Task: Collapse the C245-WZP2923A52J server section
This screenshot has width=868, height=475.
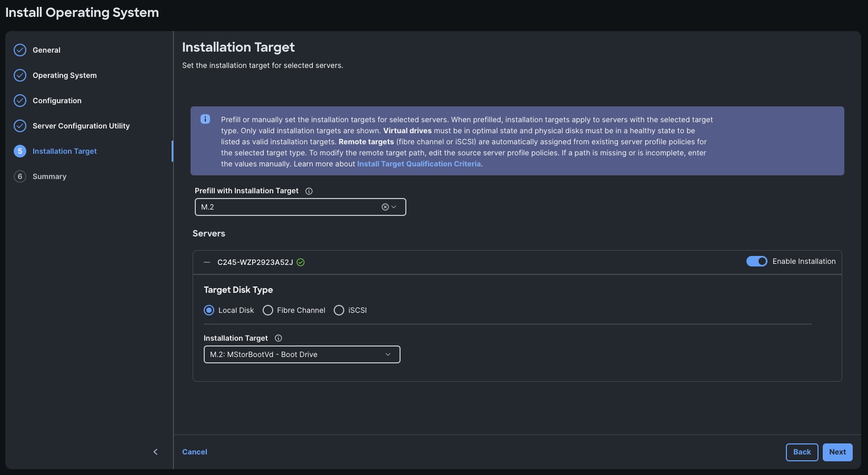Action: point(207,262)
